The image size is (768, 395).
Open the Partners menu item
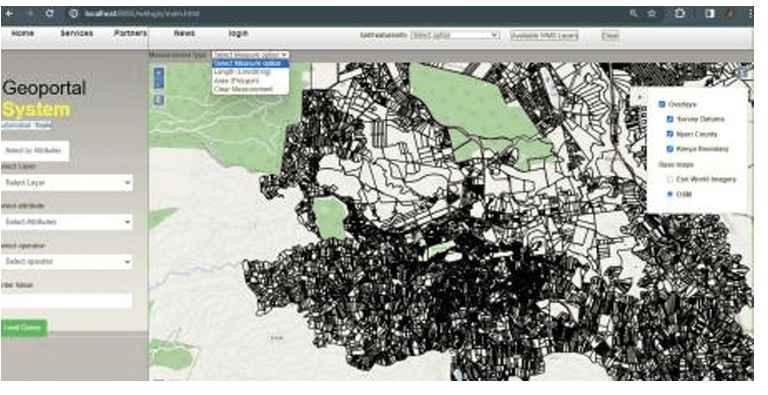click(130, 33)
